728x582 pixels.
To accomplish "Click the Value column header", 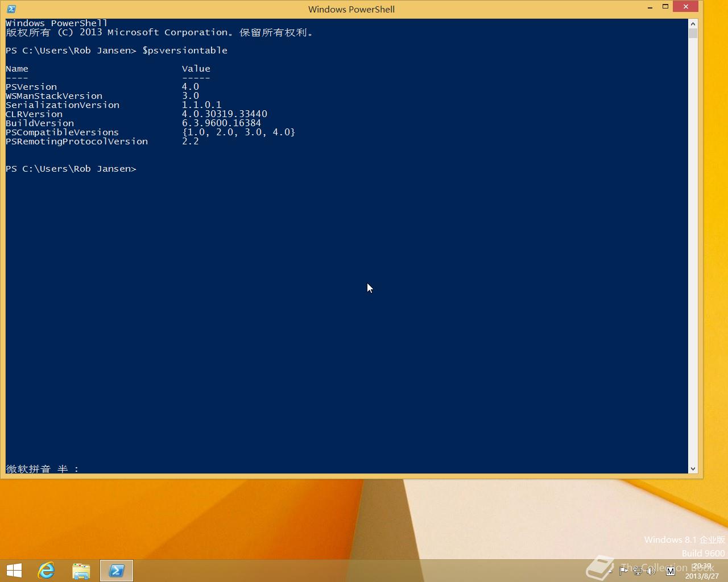I will tap(196, 69).
